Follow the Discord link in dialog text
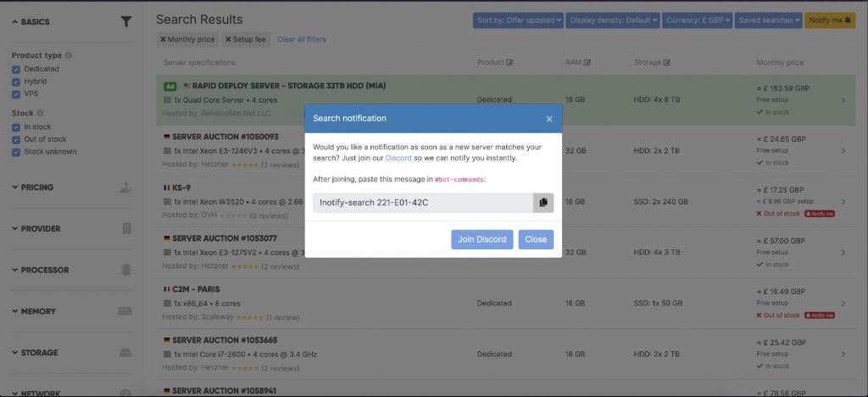 (398, 159)
